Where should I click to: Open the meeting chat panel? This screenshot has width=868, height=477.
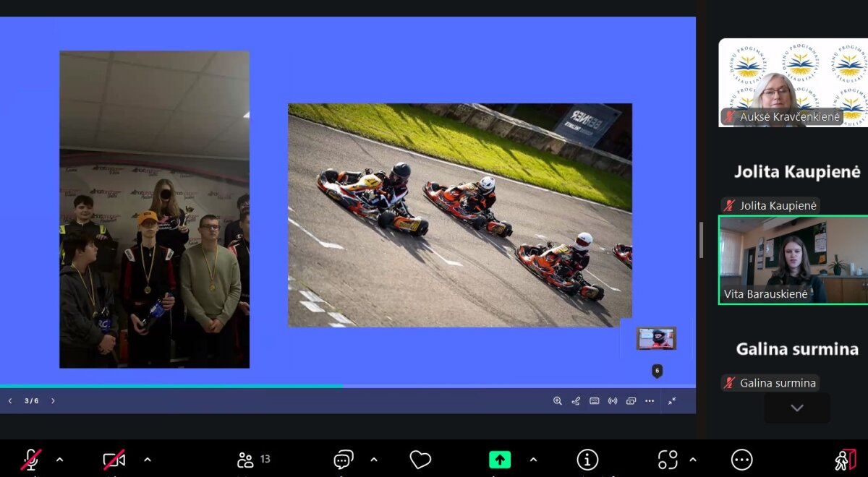click(x=343, y=460)
